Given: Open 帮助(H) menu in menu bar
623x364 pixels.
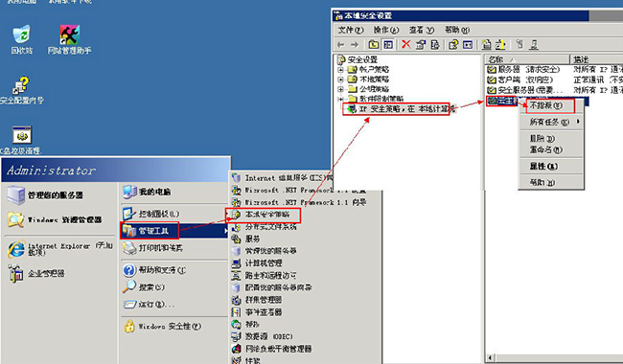Looking at the screenshot, I should pos(457,30).
